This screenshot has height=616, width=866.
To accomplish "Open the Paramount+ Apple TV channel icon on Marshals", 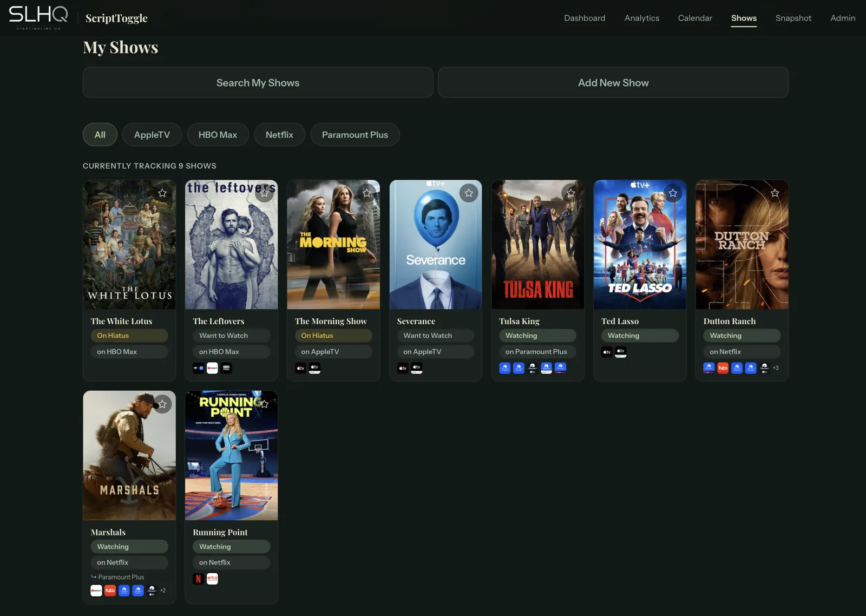I will [152, 591].
